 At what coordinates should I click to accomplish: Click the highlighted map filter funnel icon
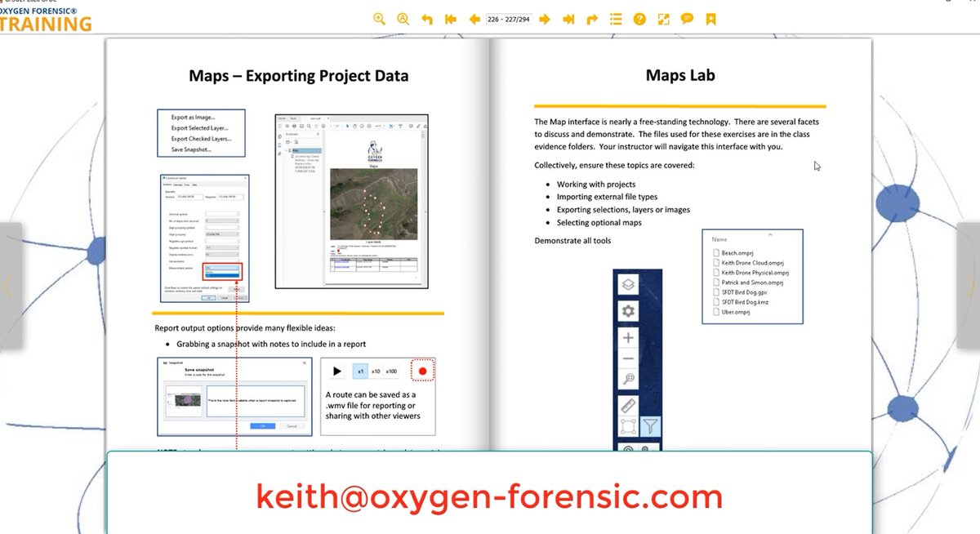pos(650,427)
